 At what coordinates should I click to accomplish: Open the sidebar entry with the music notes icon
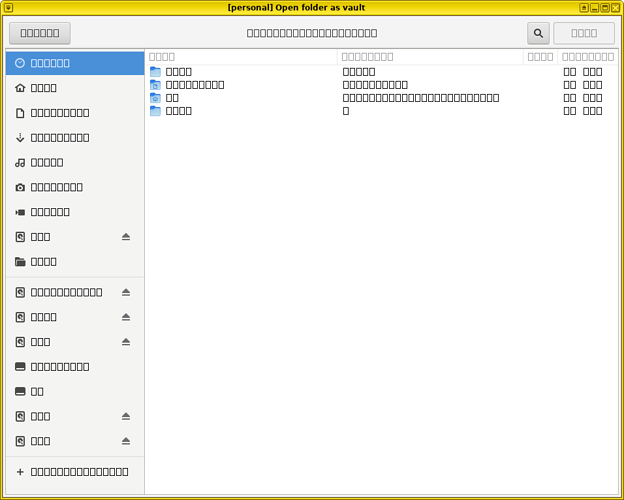75,162
